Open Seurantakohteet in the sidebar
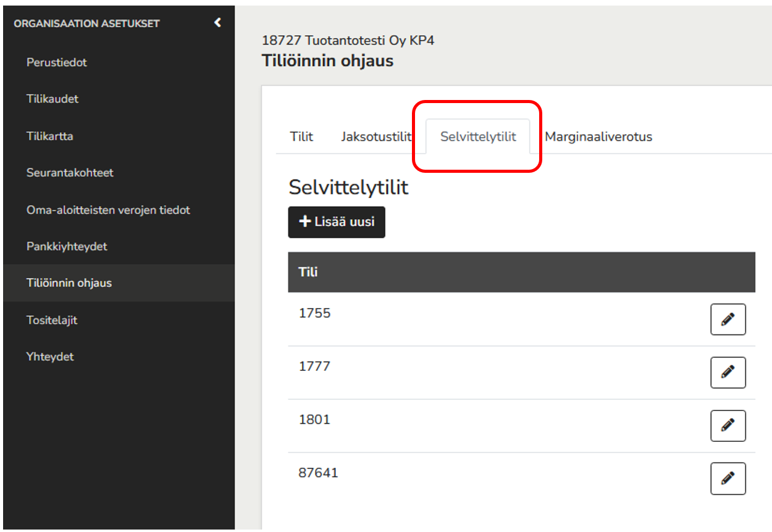772x532 pixels. (x=70, y=173)
